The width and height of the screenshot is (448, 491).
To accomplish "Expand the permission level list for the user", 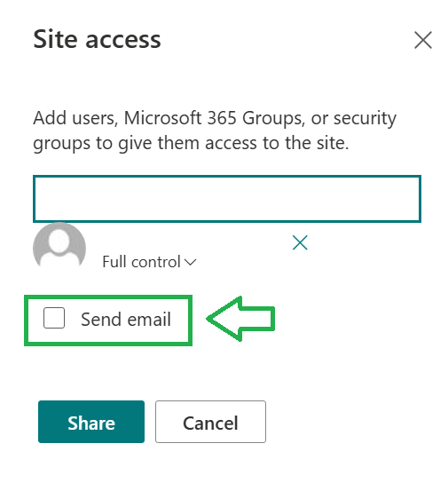I will 149,262.
